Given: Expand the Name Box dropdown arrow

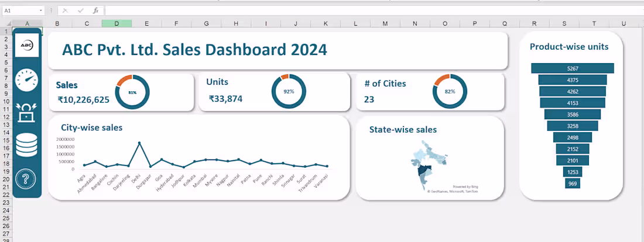Looking at the screenshot, I should pyautogui.click(x=40, y=11).
